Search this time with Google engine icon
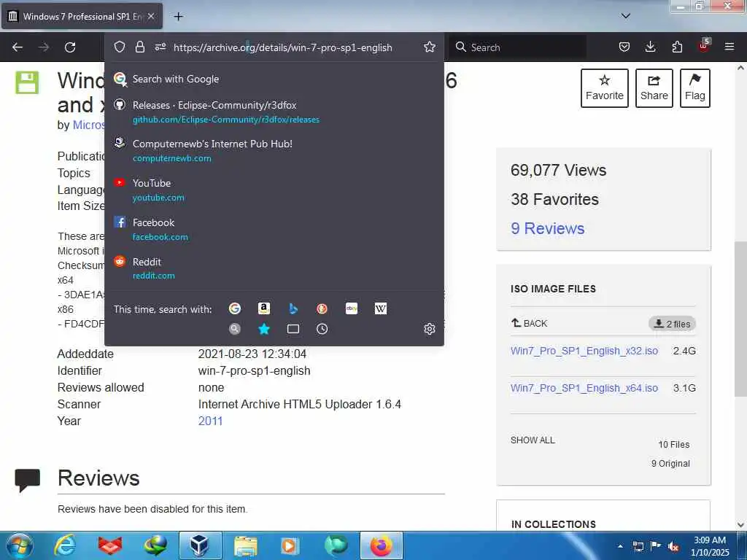The width and height of the screenshot is (747, 560). click(x=235, y=308)
